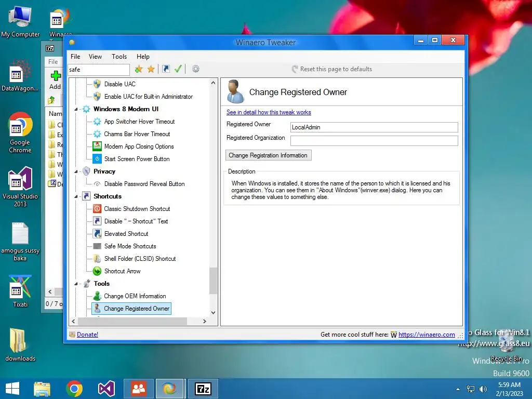
Task: Click the Visual Studio 2013 desktop icon
Action: click(x=20, y=187)
